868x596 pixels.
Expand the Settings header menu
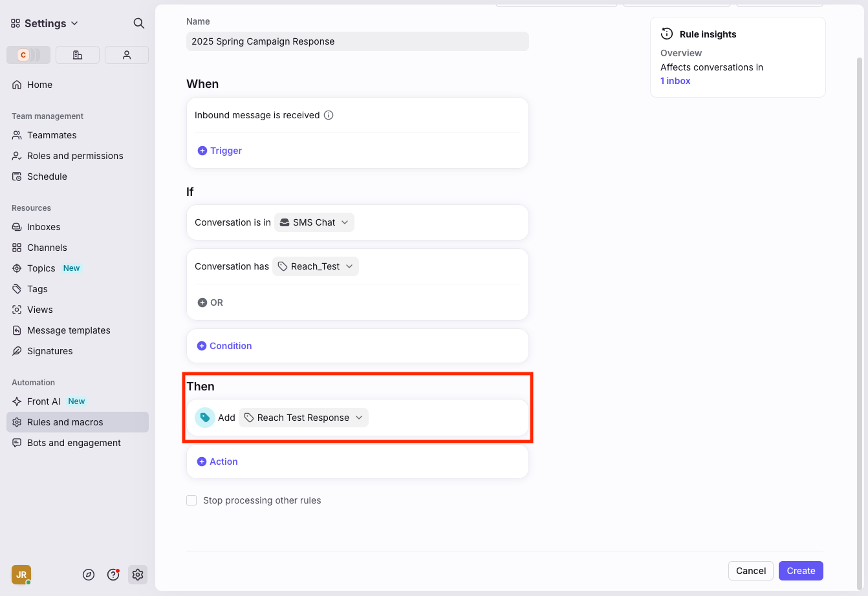(x=45, y=23)
